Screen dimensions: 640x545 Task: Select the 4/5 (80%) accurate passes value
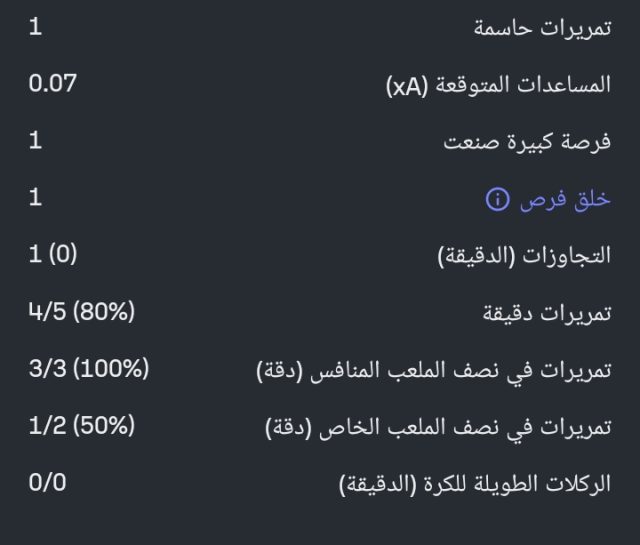81,311
